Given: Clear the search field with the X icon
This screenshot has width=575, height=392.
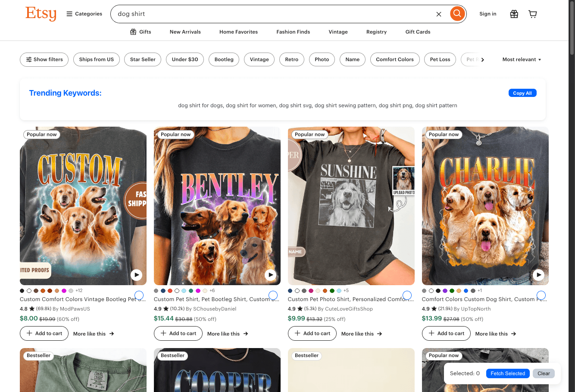Looking at the screenshot, I should pyautogui.click(x=438, y=14).
